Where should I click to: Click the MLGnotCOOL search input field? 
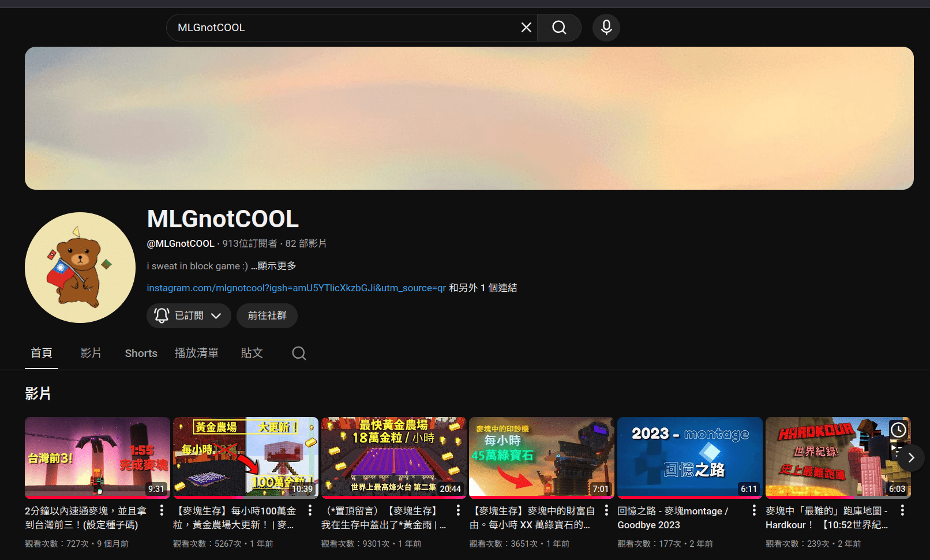pyautogui.click(x=346, y=28)
